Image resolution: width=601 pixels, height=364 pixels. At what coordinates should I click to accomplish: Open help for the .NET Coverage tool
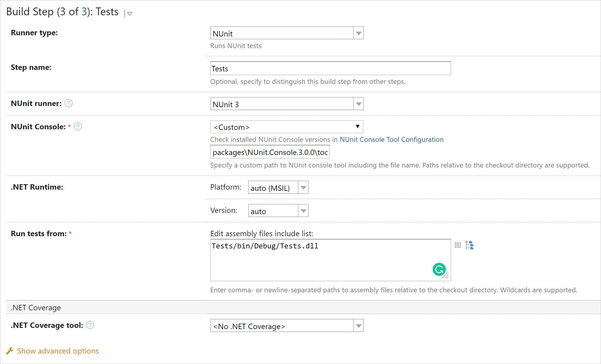pyautogui.click(x=89, y=325)
